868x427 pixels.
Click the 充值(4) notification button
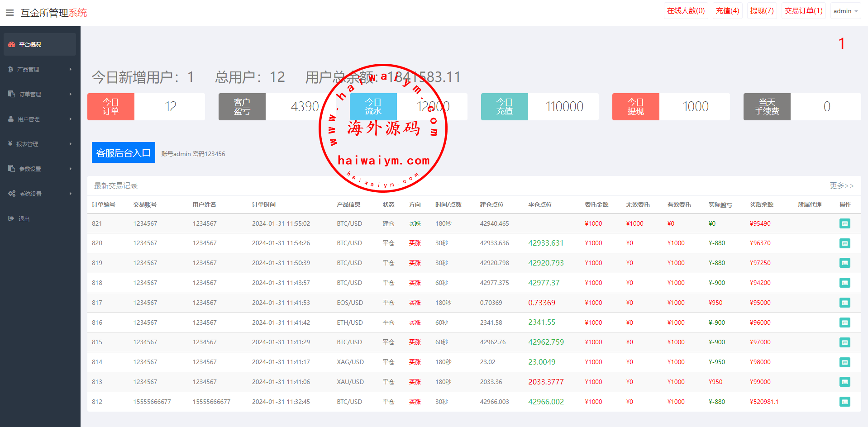[727, 11]
